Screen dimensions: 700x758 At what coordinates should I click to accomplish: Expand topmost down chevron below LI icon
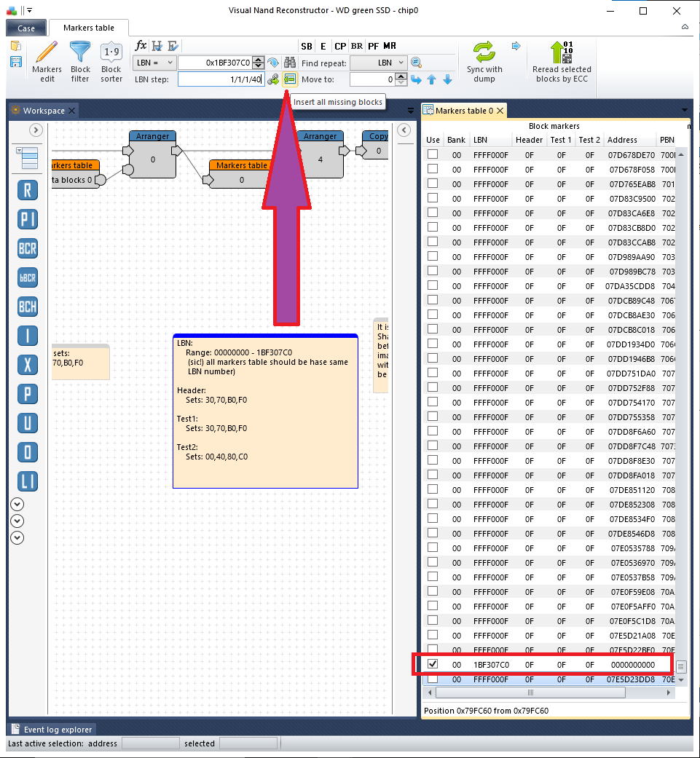tap(17, 505)
